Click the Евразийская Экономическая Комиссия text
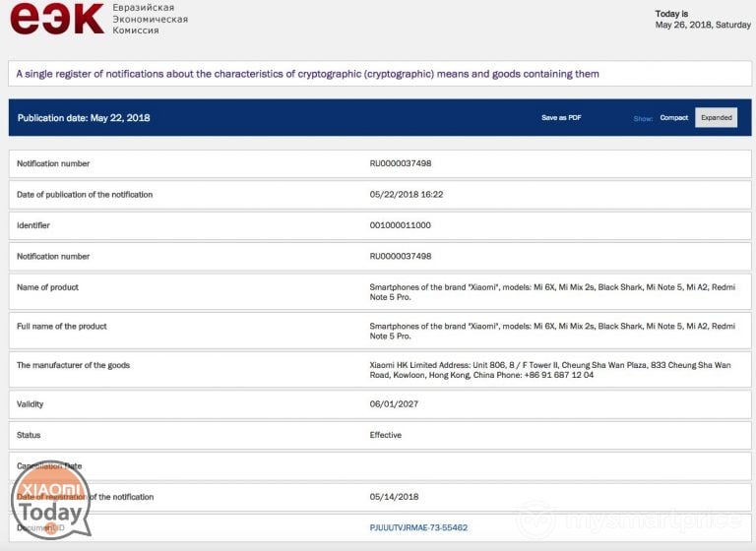756x551 pixels. 150,19
